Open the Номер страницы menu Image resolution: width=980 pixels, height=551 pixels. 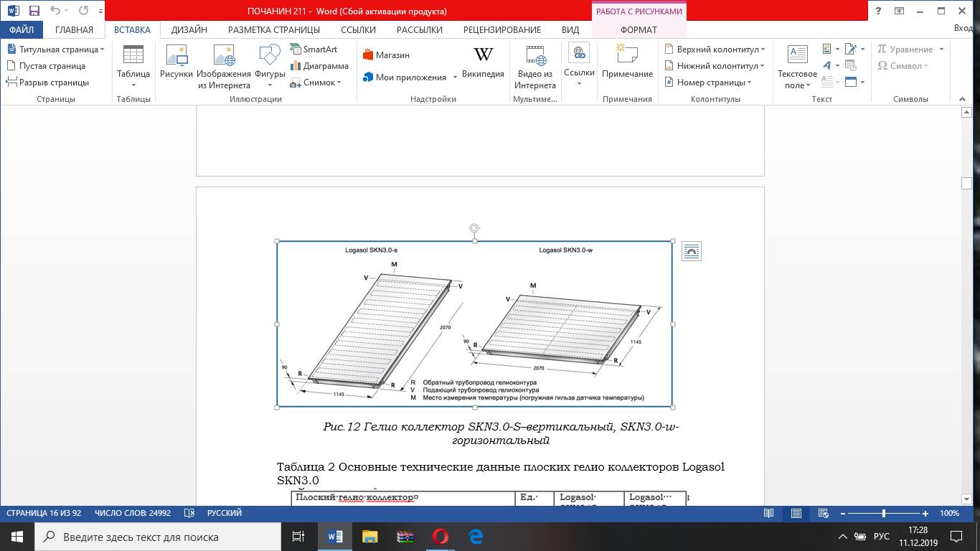708,83
